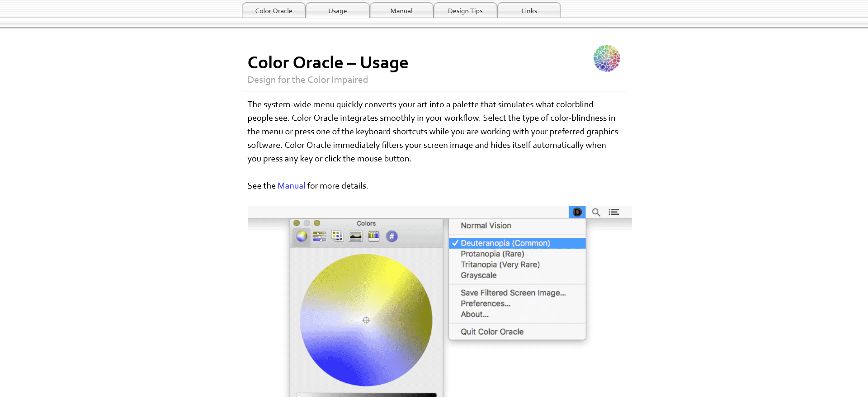Open the Manual tab
868x397 pixels.
click(x=401, y=10)
